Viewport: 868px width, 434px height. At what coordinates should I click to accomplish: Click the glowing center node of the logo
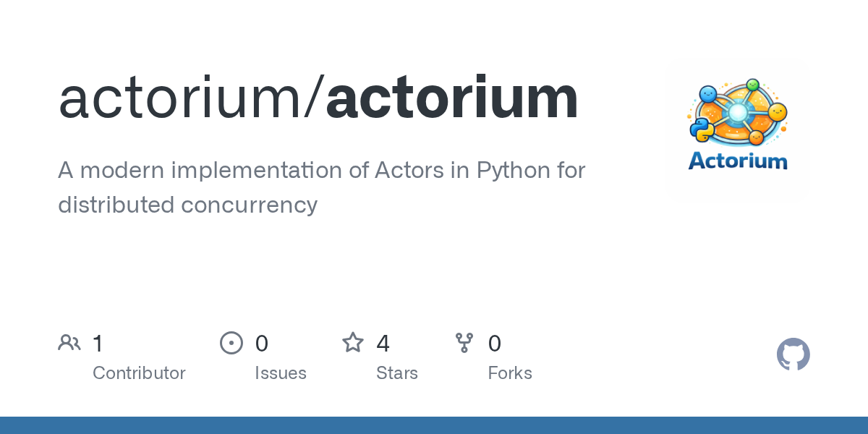[x=737, y=112]
